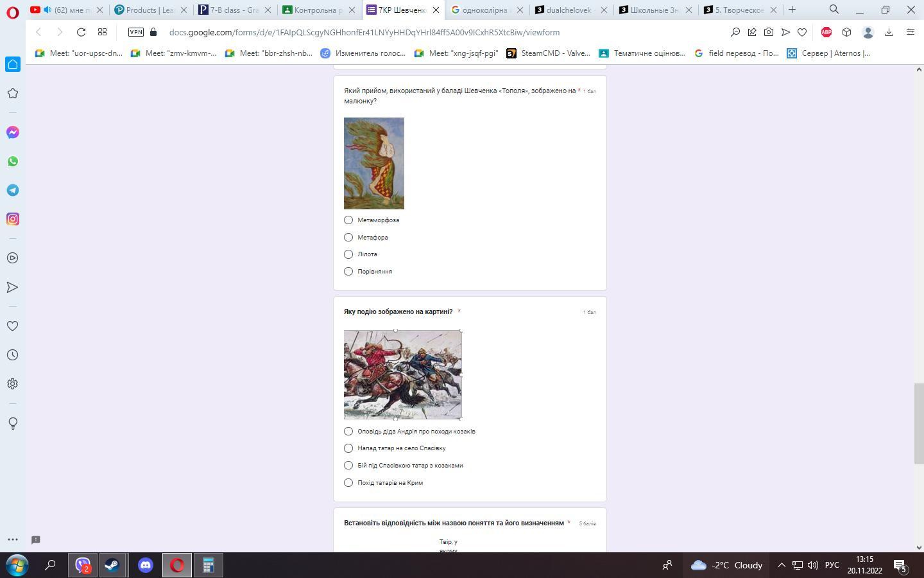Click the scrollbar down arrow
Screen dimensions: 924x578
(x=919, y=547)
